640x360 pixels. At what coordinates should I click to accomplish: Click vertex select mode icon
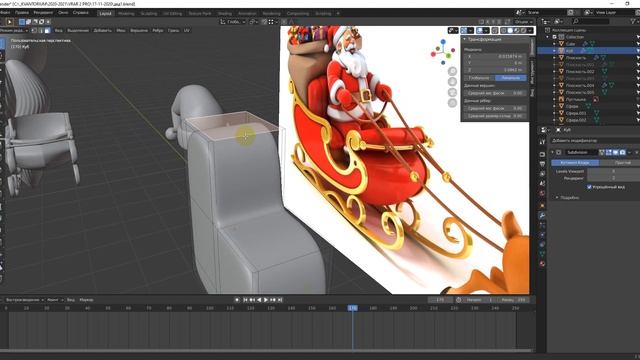pyautogui.click(x=35, y=31)
